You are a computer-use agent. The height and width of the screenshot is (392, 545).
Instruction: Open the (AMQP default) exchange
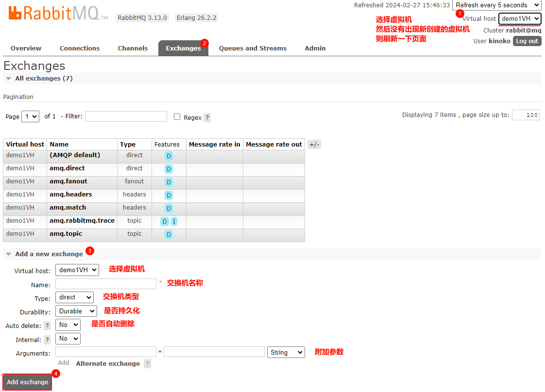75,155
